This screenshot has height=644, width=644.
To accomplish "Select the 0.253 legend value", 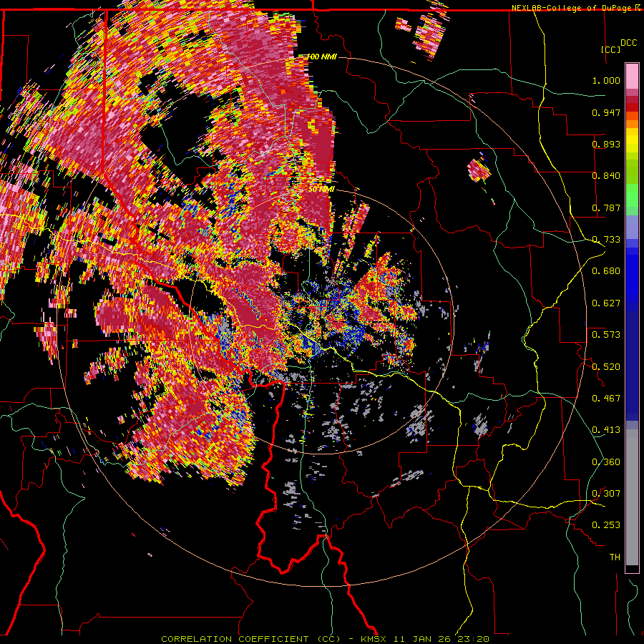I will 606,525.
